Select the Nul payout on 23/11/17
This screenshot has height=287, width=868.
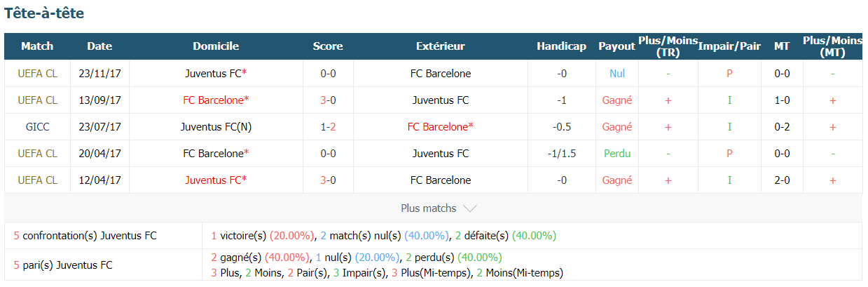[616, 74]
